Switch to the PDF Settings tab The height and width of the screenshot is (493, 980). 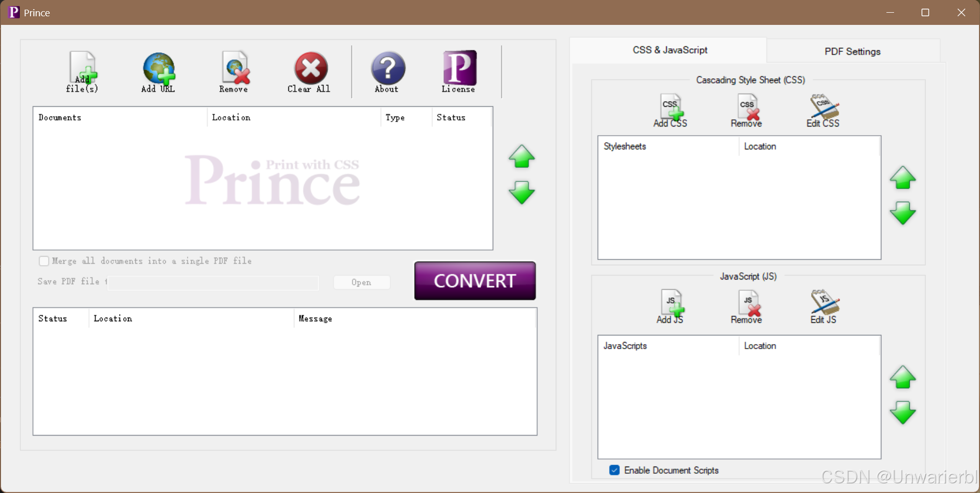pos(853,51)
